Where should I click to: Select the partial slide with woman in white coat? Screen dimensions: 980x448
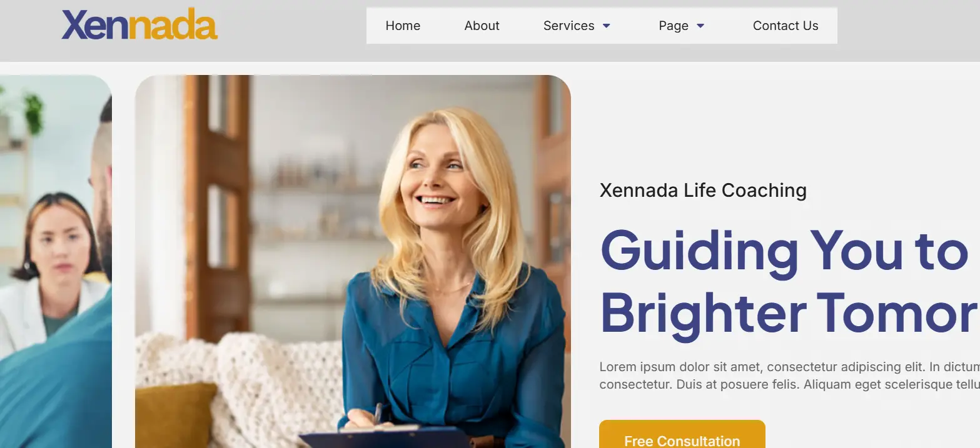pyautogui.click(x=56, y=261)
